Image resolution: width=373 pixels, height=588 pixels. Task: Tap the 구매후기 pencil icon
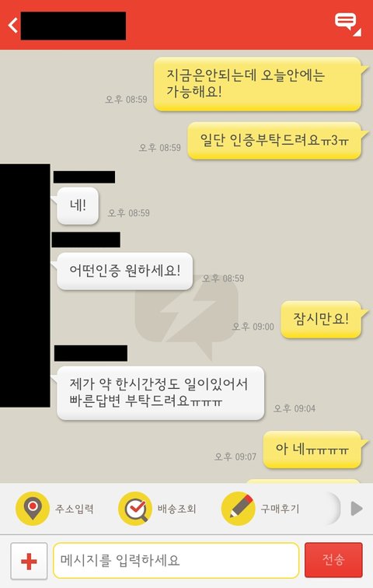(x=239, y=509)
